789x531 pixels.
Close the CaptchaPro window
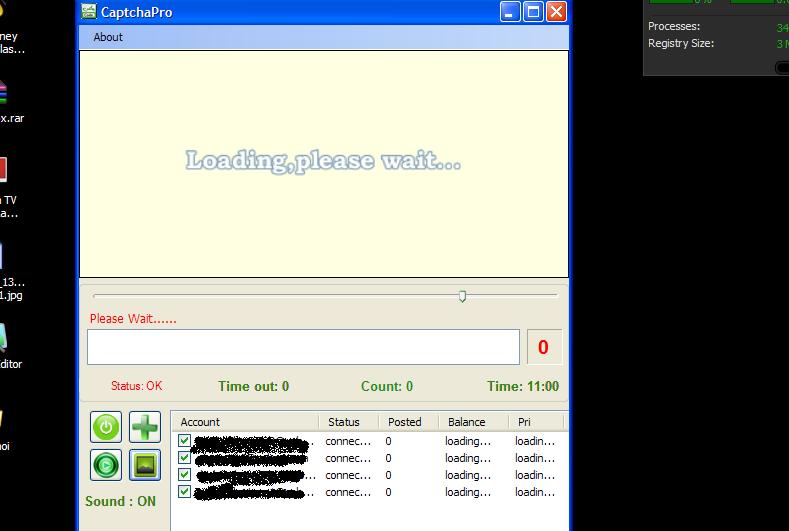556,12
